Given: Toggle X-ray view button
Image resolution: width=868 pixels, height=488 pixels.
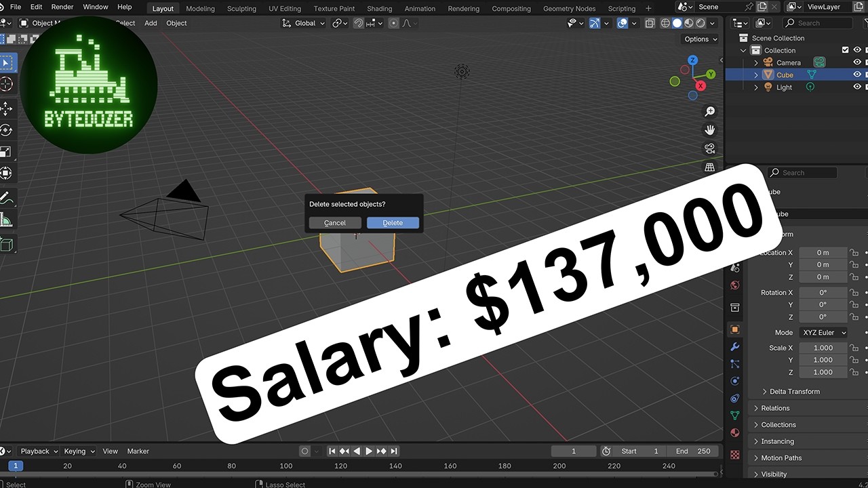Looking at the screenshot, I should (650, 23).
